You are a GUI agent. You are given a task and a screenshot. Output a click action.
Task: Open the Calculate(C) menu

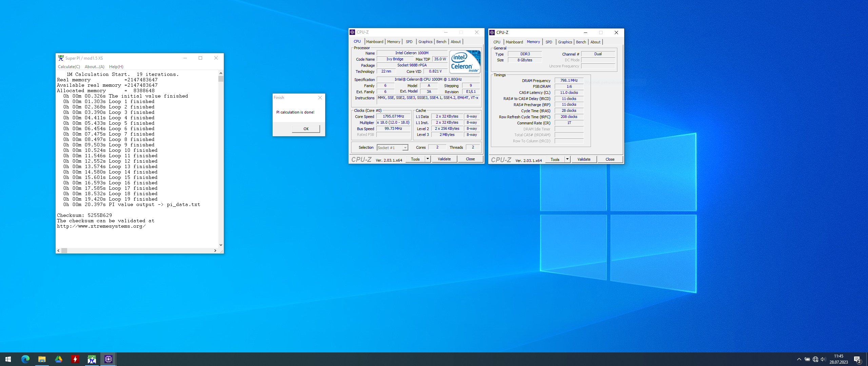pos(69,67)
